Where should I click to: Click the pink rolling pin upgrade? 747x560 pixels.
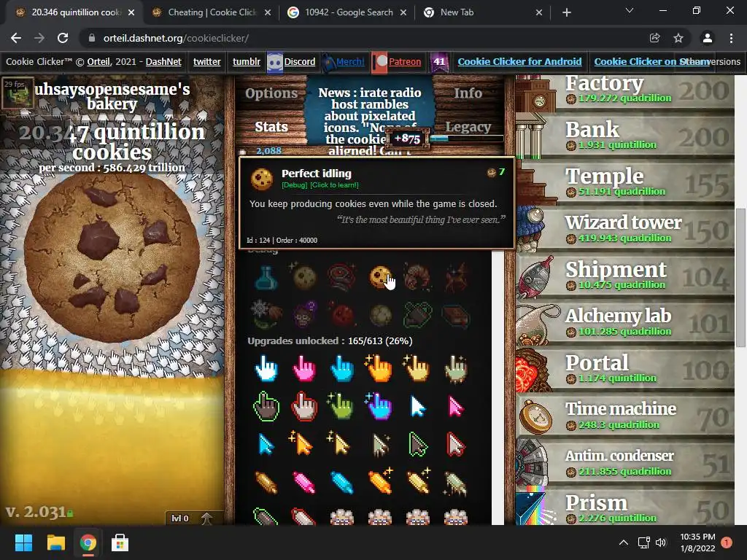tap(304, 483)
